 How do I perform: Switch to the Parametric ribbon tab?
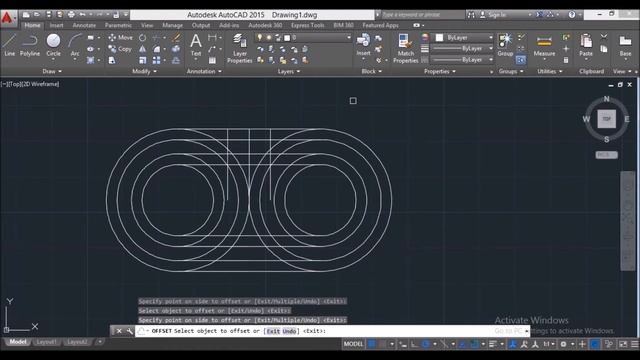pos(118,25)
